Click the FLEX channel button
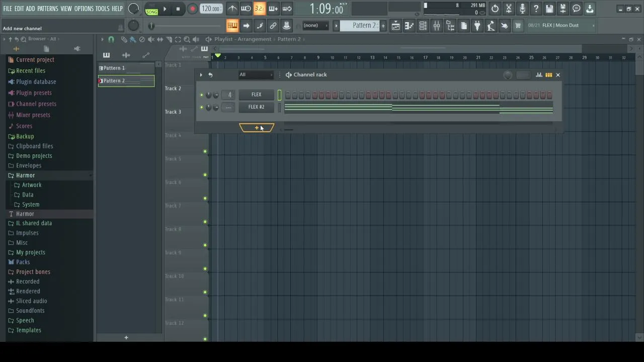 256,95
